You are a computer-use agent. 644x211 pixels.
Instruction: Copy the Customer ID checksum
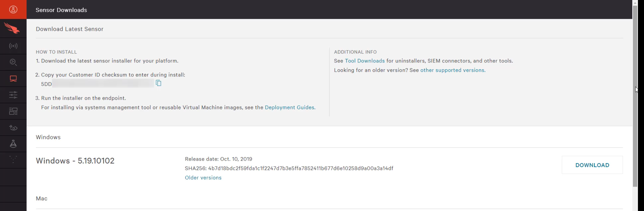click(159, 83)
